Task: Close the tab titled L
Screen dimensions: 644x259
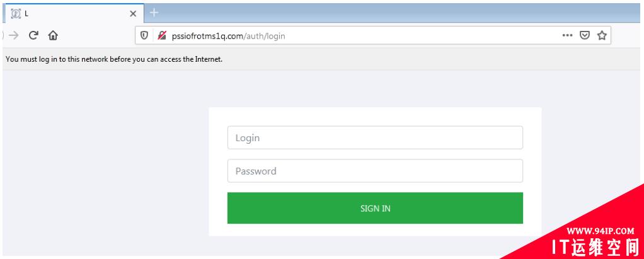Action: coord(133,13)
